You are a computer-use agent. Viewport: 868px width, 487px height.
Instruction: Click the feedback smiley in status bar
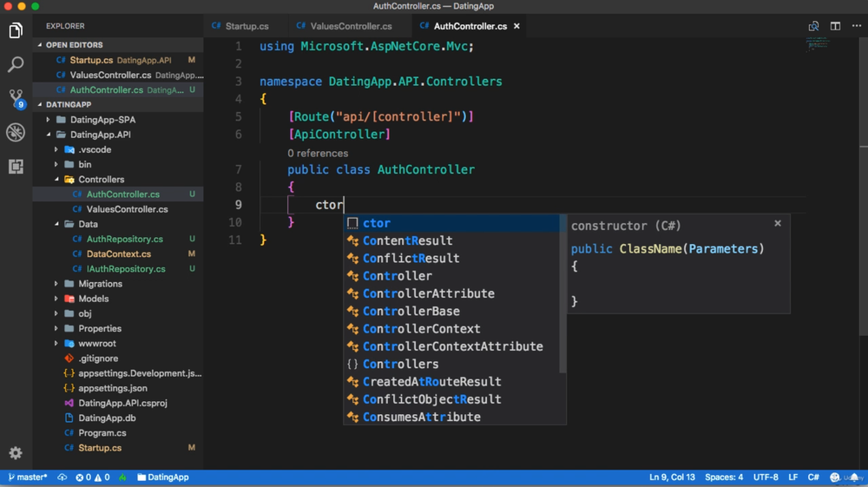coord(835,477)
